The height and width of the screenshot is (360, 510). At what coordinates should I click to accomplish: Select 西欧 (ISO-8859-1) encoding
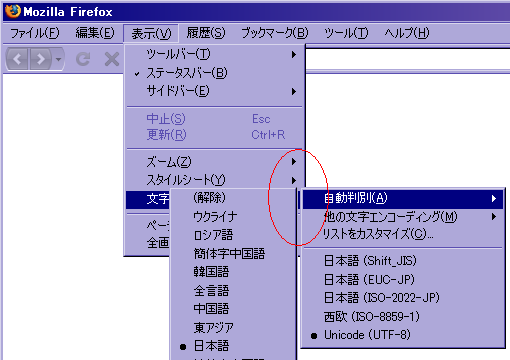click(x=403, y=316)
